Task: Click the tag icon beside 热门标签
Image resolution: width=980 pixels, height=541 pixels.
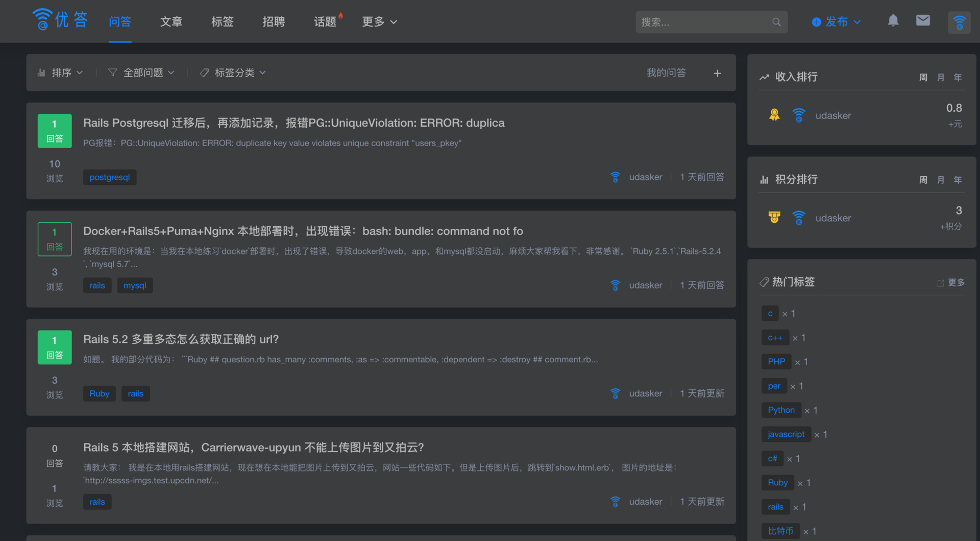Action: point(764,282)
